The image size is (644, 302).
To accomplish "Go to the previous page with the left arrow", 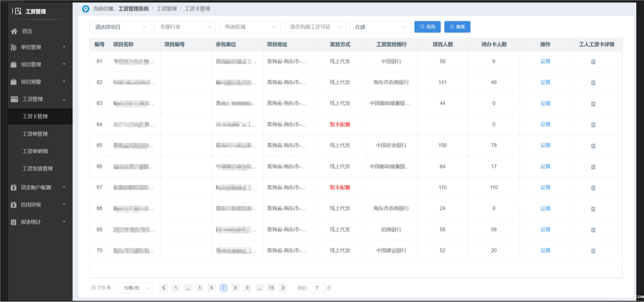I will click(164, 288).
